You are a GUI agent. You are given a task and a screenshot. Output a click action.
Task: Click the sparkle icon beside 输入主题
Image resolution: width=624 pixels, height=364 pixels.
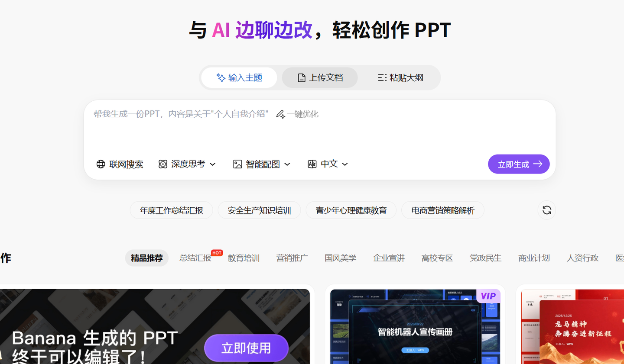tap(221, 78)
